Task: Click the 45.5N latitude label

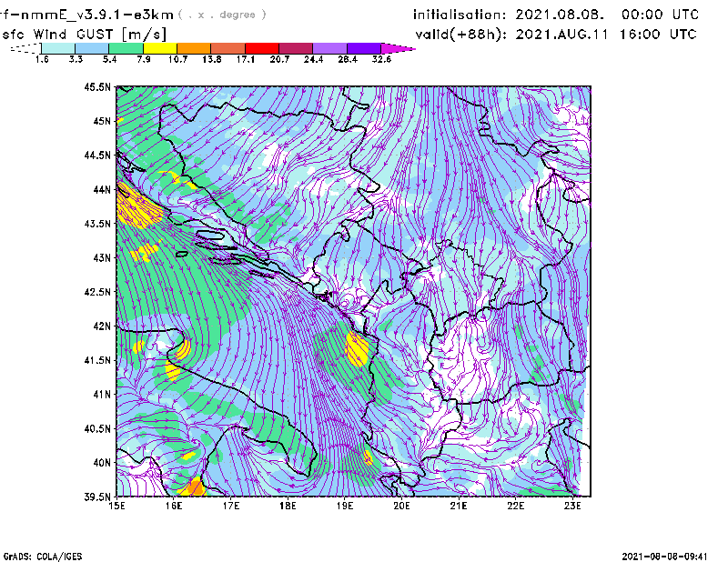Action: coord(97,86)
